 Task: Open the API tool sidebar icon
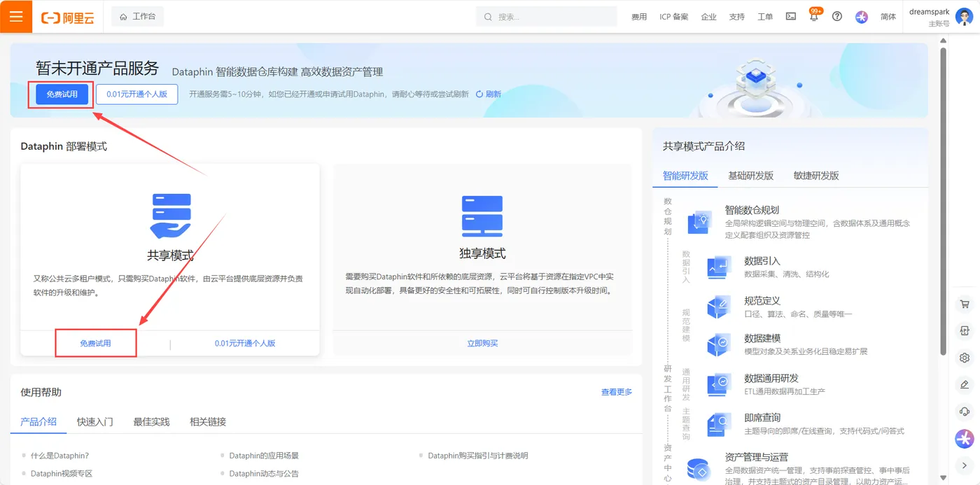tap(965, 331)
